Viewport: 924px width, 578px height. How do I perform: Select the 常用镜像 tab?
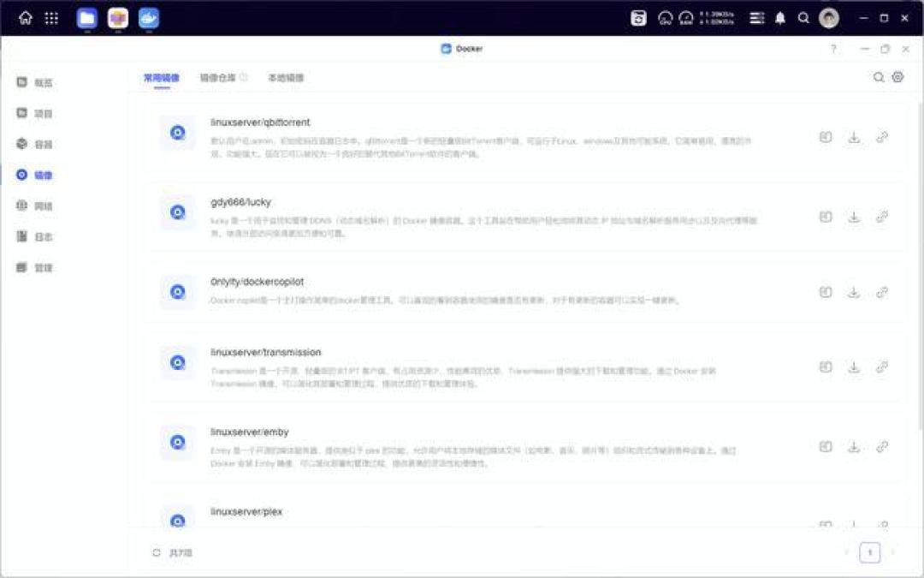[163, 77]
